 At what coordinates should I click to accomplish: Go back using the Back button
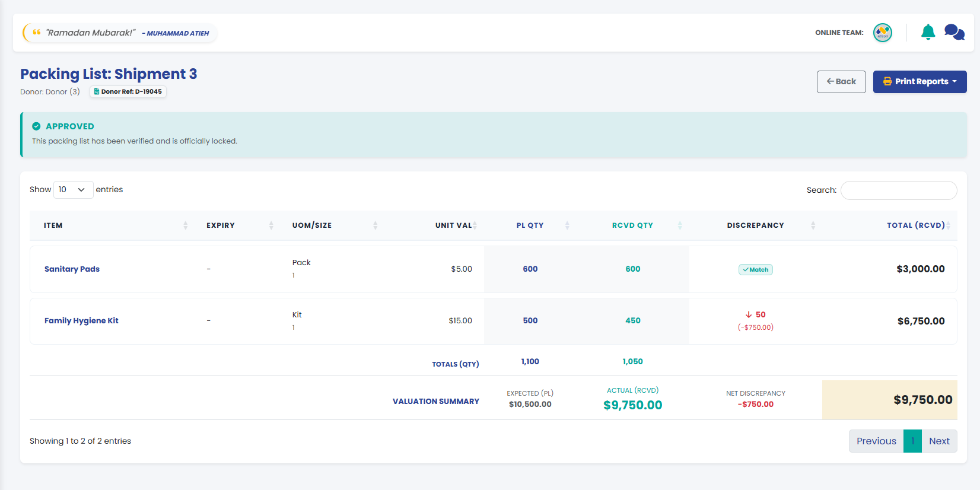pos(841,81)
